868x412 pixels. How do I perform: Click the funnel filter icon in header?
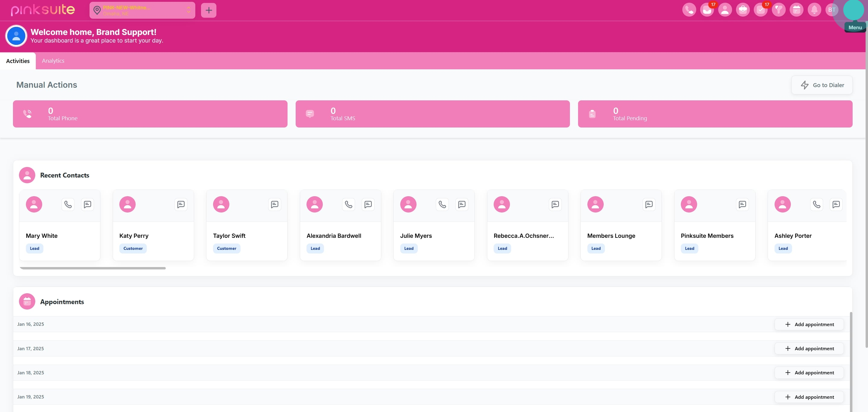point(778,10)
